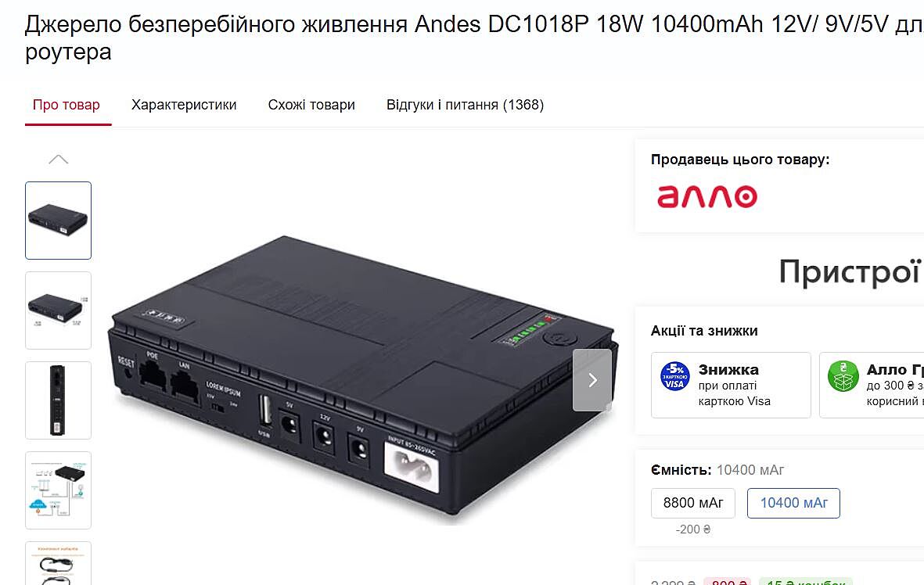Open the Знижка при оплаті карткою Visa offer
The image size is (924, 585).
coord(731,386)
